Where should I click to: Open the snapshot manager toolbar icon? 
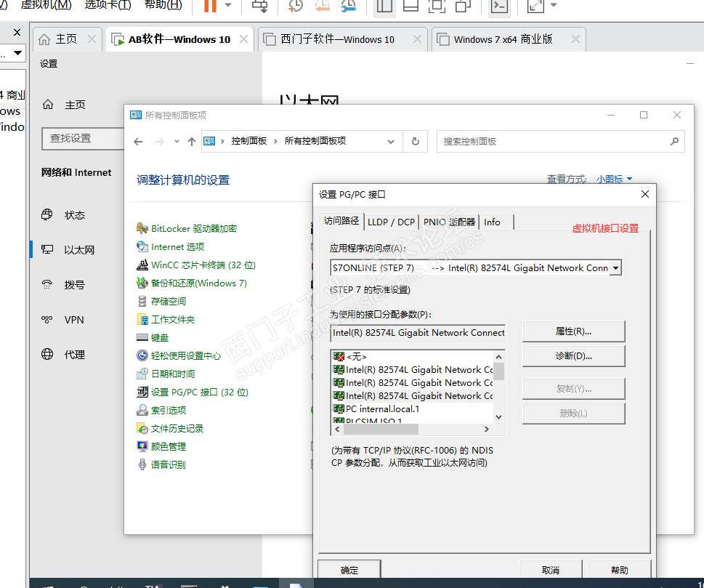point(349,5)
